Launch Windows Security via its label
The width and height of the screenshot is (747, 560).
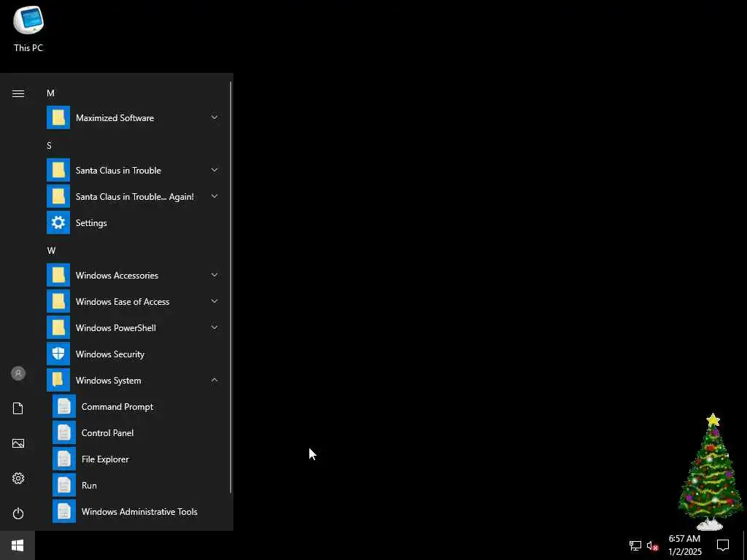coord(110,354)
